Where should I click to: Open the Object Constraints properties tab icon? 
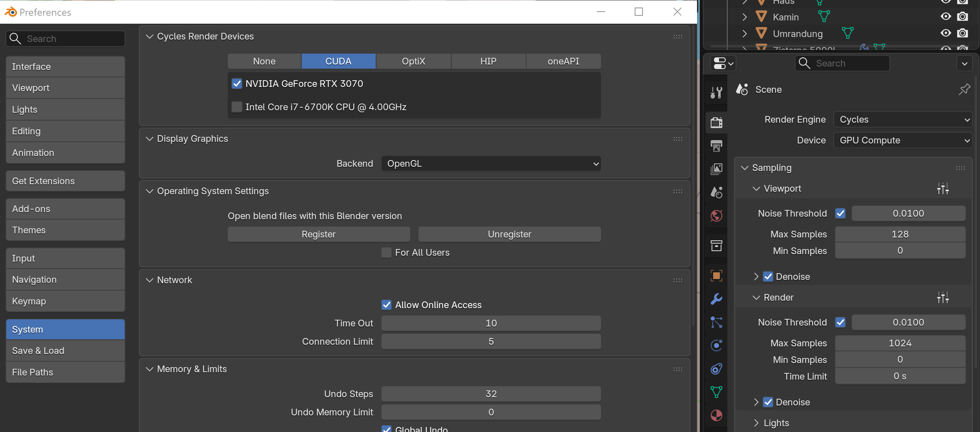[716, 368]
